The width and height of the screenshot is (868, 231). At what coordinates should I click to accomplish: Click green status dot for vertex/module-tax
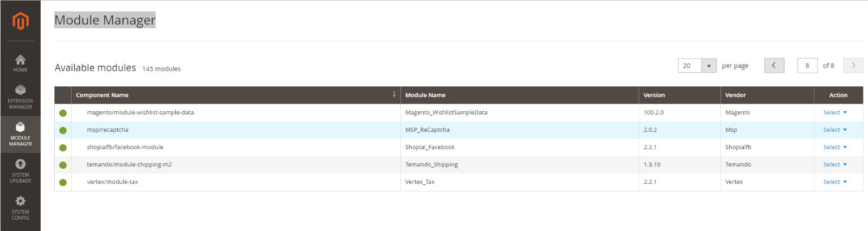pyautogui.click(x=63, y=182)
